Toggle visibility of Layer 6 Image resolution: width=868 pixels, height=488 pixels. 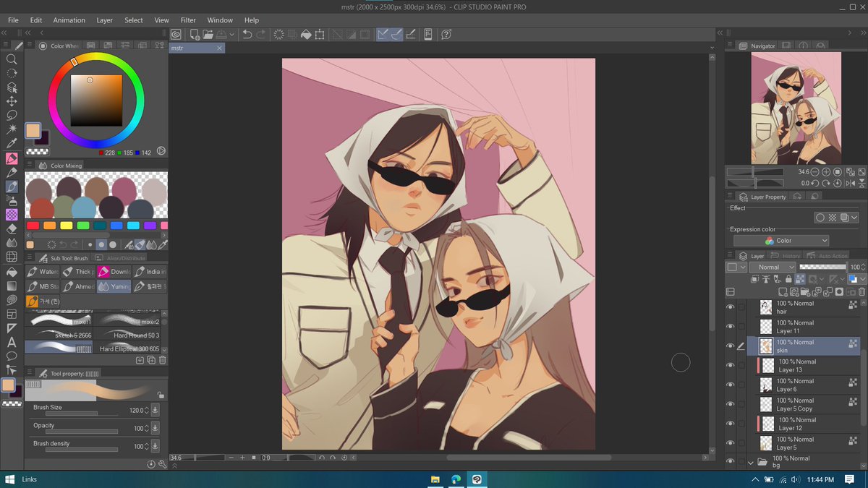click(x=730, y=385)
